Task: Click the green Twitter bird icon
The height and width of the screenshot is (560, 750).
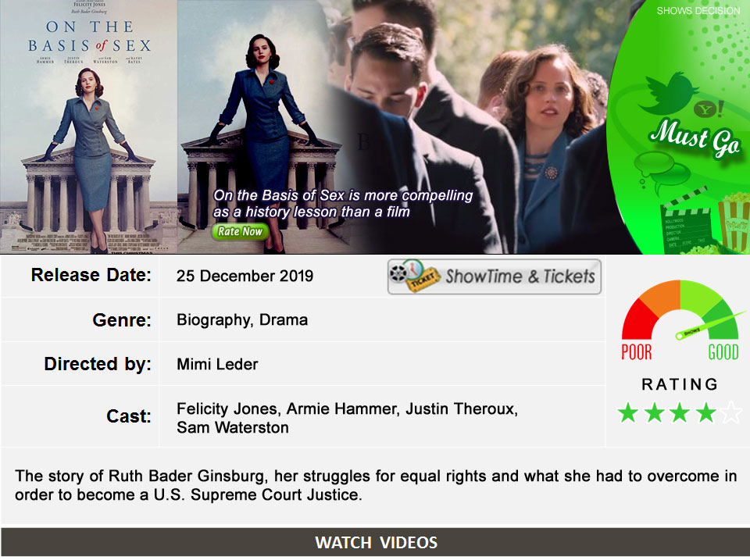Action: coord(668,93)
